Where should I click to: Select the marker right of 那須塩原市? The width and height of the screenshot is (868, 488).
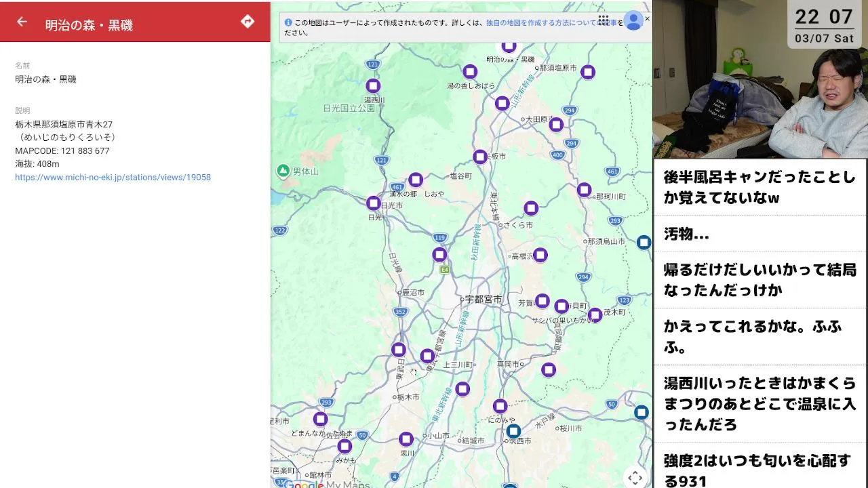(x=588, y=72)
